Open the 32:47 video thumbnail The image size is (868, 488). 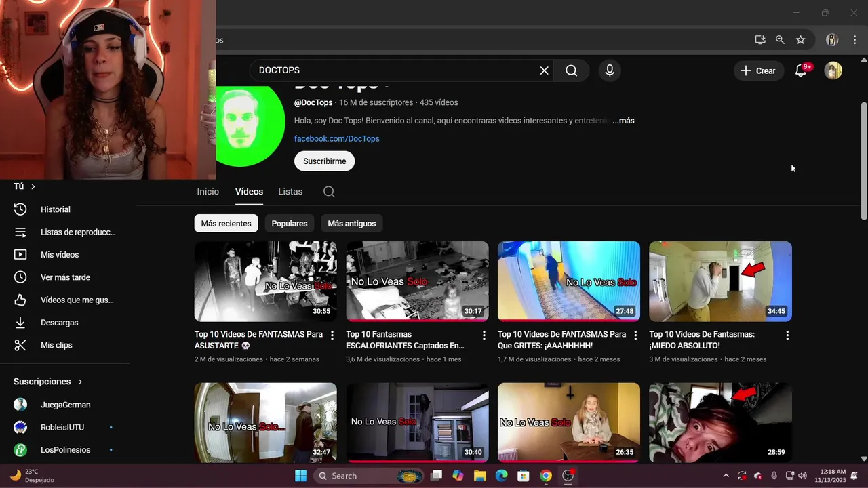pos(266,422)
